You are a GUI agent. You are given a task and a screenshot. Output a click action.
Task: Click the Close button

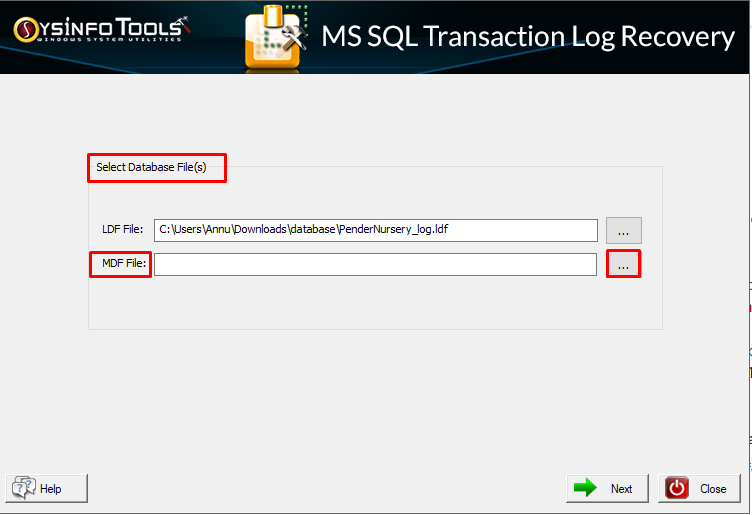(x=699, y=488)
